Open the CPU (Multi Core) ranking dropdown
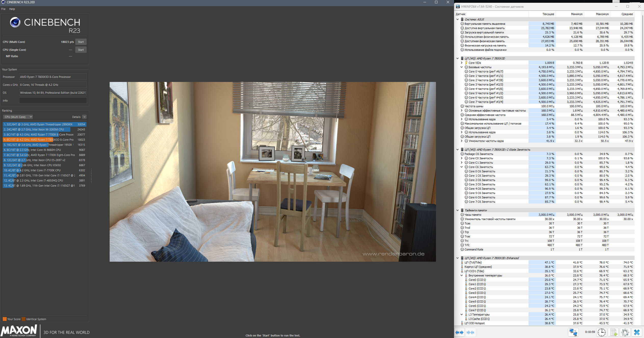 click(18, 117)
